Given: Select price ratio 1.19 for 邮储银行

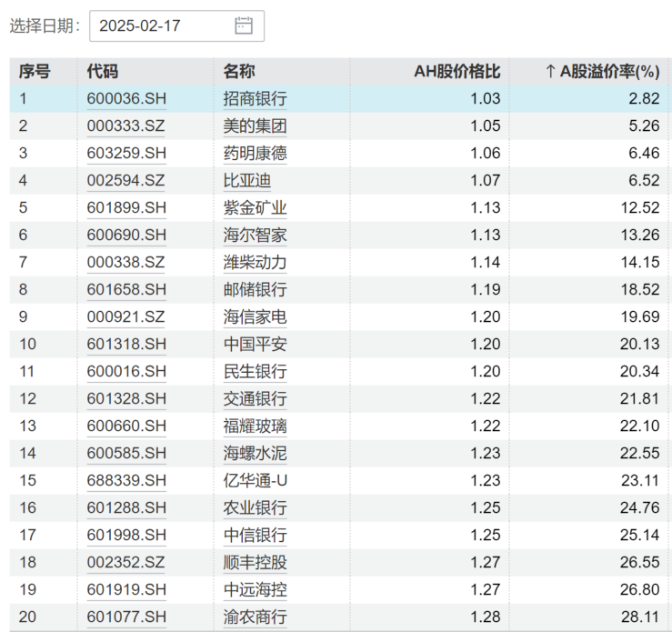Looking at the screenshot, I should tap(486, 290).
